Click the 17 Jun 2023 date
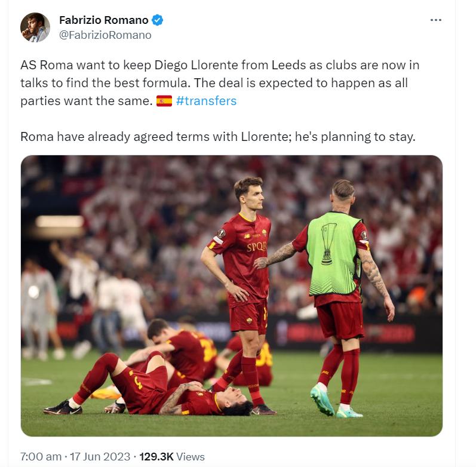This screenshot has width=476, height=467. (100, 456)
